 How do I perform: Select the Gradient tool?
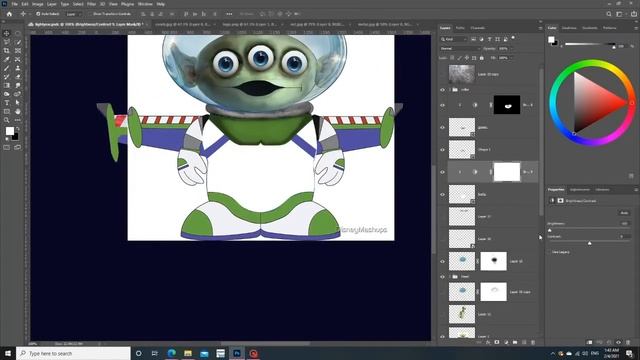point(7,85)
